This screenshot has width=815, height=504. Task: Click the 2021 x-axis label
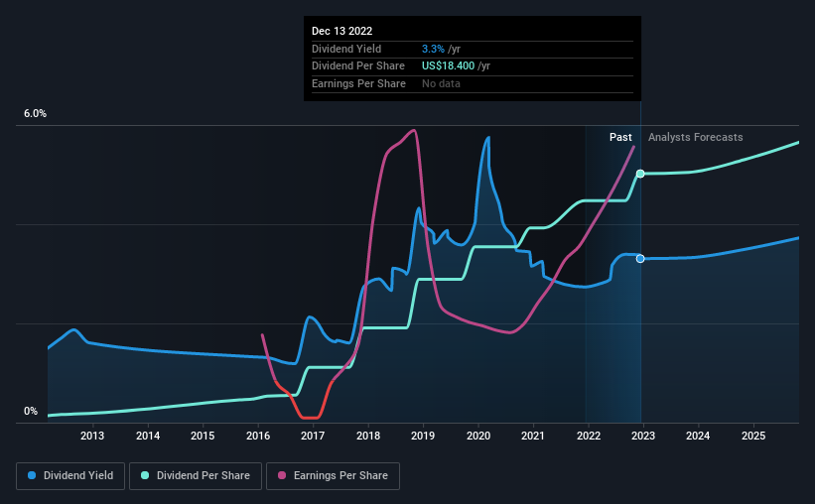533,436
